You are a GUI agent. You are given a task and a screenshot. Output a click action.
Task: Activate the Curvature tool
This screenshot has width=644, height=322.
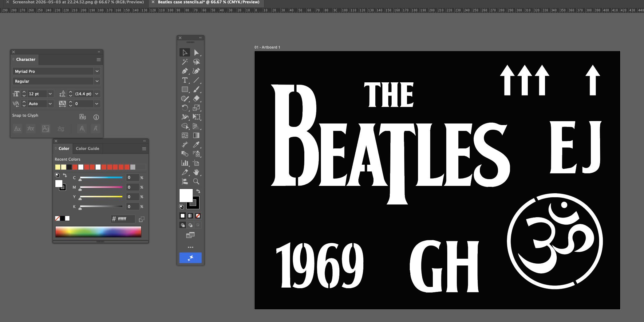pos(196,71)
